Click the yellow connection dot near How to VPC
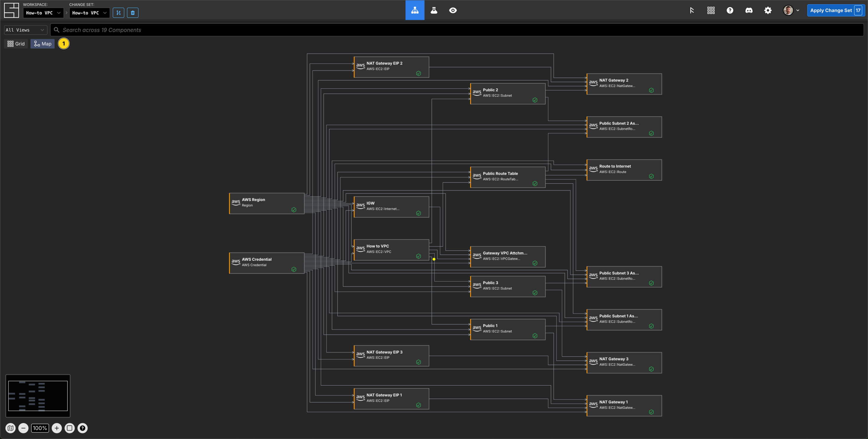 434,259
